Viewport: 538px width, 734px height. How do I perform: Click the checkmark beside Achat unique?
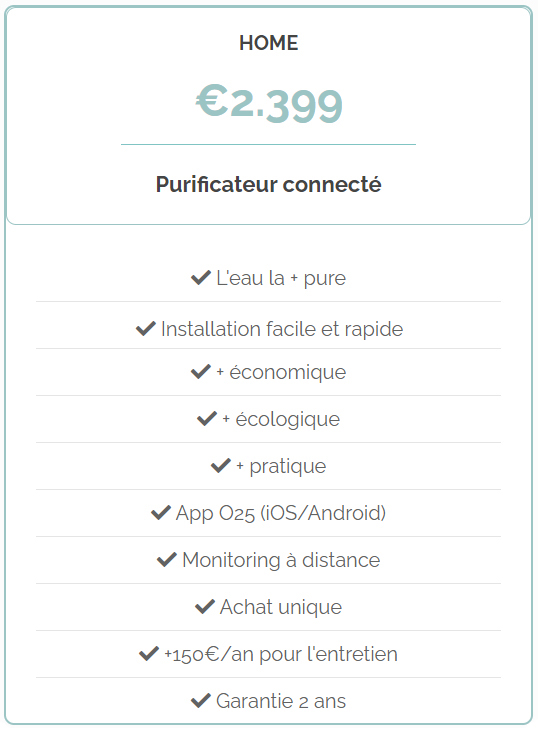pos(205,607)
